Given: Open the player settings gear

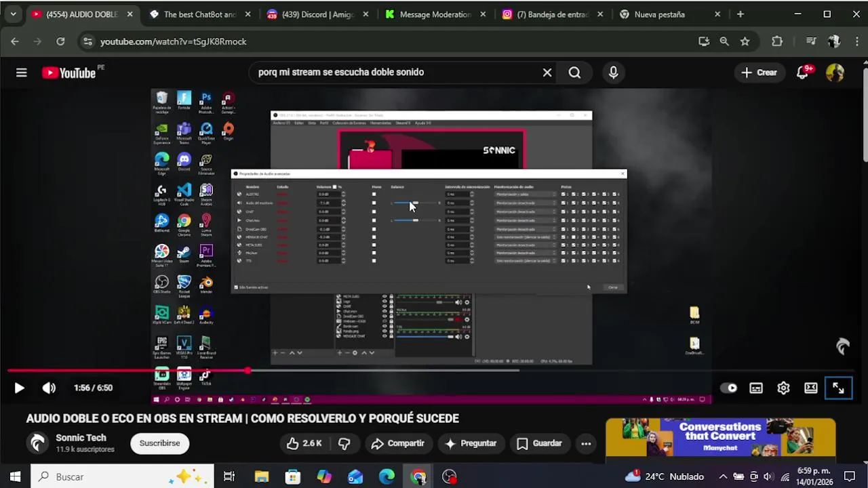Looking at the screenshot, I should (x=783, y=388).
